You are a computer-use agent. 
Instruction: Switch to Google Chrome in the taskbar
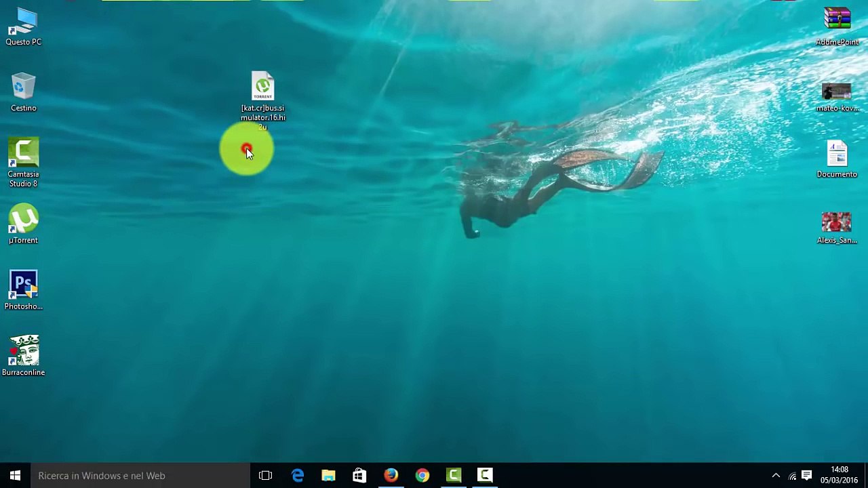[x=422, y=475]
